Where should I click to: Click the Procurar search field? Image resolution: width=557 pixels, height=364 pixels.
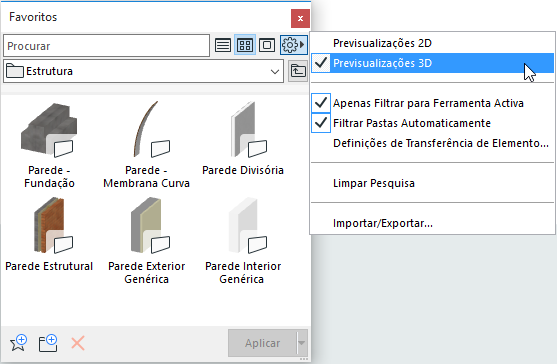click(x=107, y=45)
